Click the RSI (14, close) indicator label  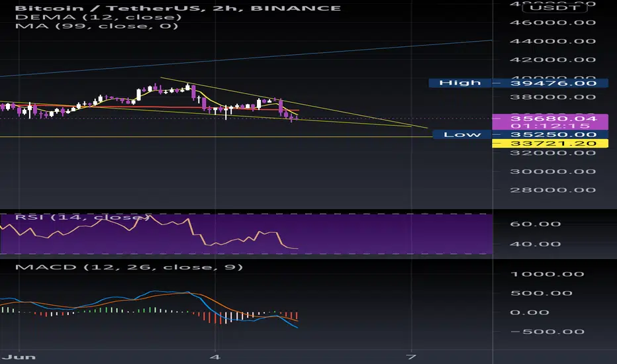click(82, 217)
